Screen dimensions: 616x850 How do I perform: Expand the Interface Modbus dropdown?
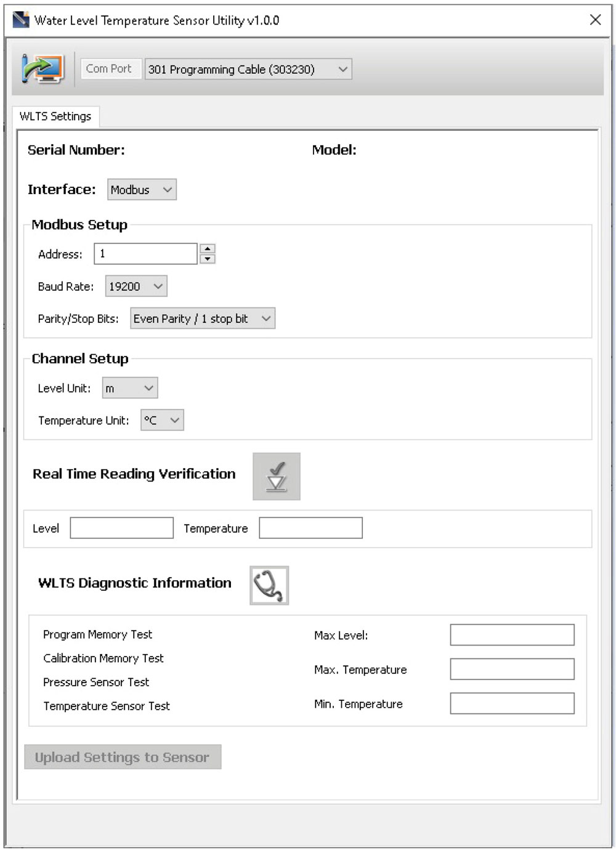point(142,190)
